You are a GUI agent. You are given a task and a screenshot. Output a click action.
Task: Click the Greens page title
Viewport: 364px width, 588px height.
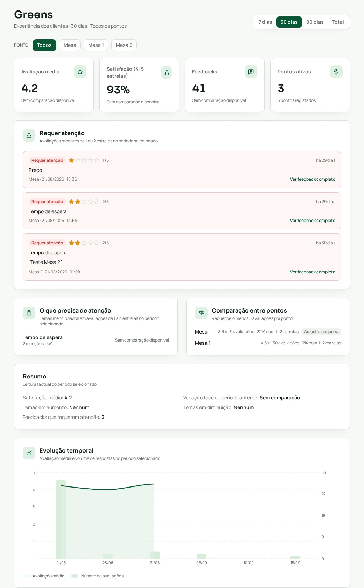33,14
